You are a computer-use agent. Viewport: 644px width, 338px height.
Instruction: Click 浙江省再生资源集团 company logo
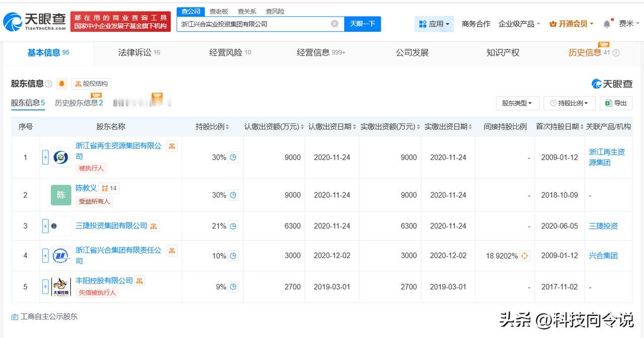[x=61, y=157]
